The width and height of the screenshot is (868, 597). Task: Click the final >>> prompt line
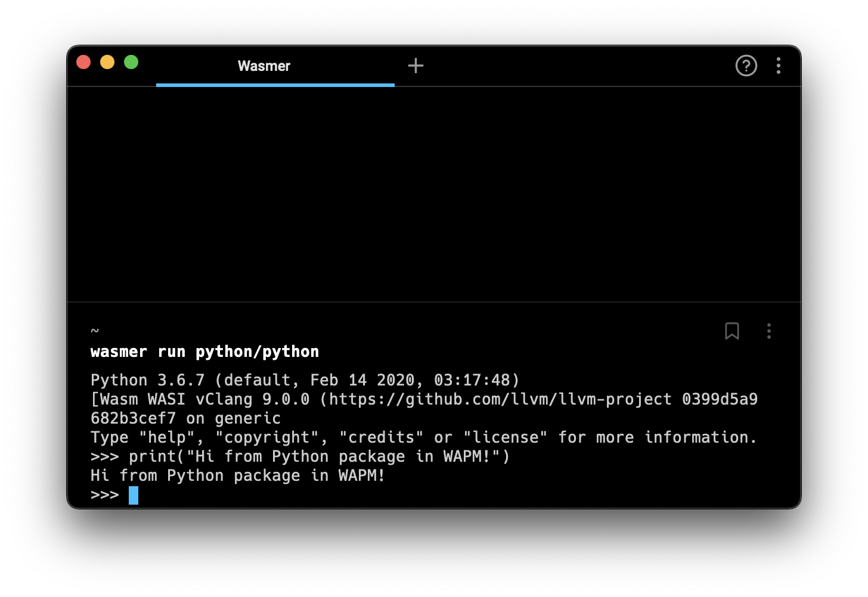[x=105, y=494]
